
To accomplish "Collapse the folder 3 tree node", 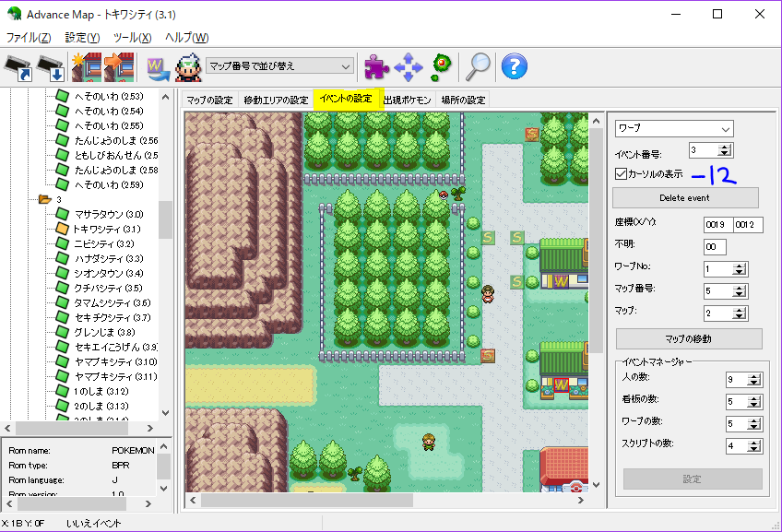I will tap(45, 199).
